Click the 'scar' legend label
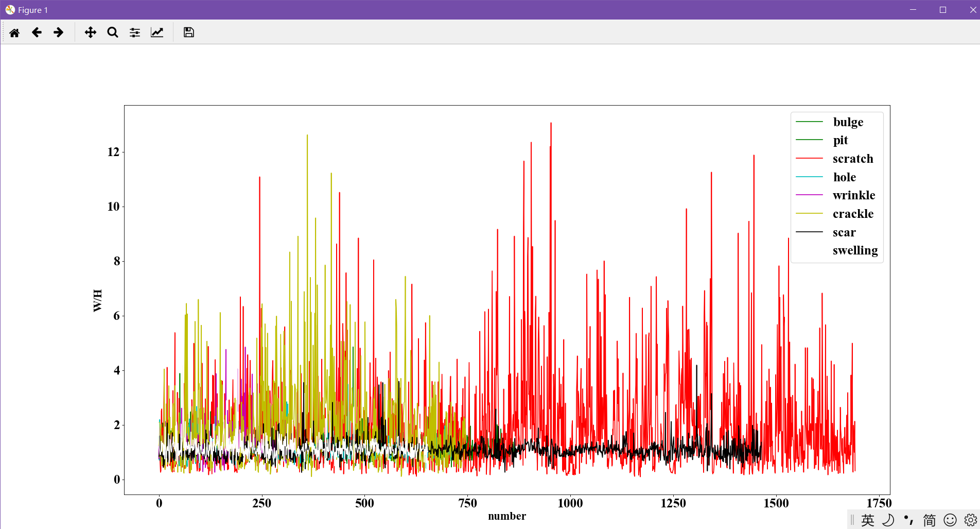Screen dimensions: 980x529 tap(844, 232)
